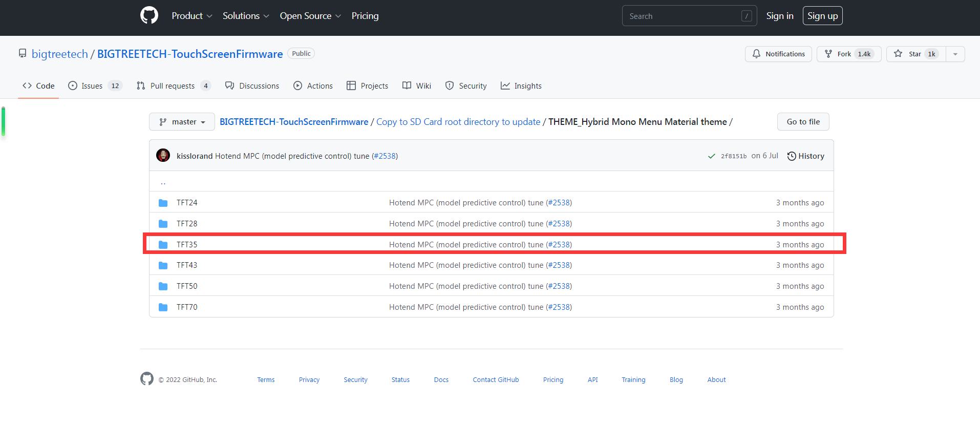Click the TFT70 folder icon
Image resolution: width=980 pixels, height=446 pixels.
tap(163, 307)
